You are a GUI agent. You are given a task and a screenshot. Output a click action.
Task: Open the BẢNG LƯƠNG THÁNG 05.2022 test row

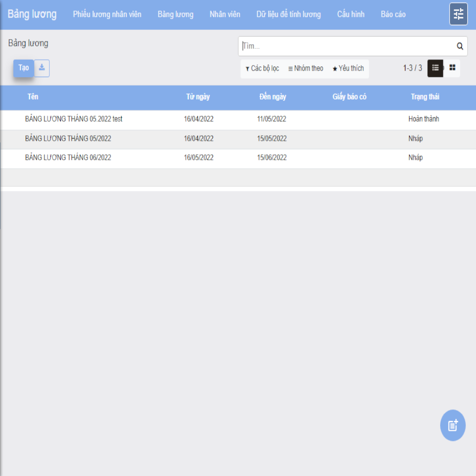[73, 119]
